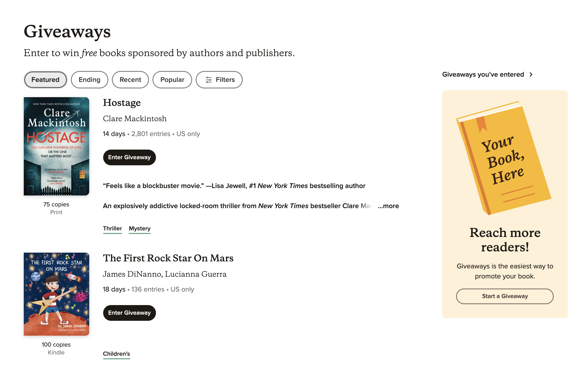The height and width of the screenshot is (366, 588).
Task: Enter the Hostage giveaway
Action: click(129, 157)
